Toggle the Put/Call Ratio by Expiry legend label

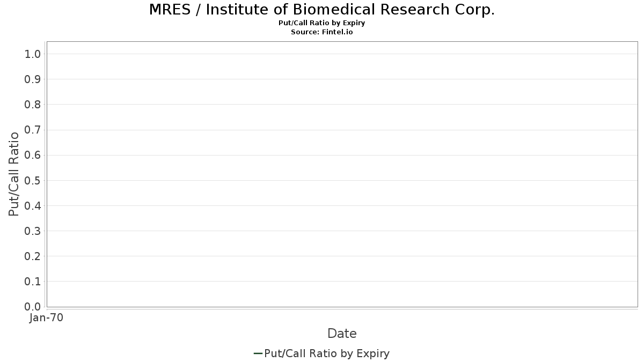point(327,353)
